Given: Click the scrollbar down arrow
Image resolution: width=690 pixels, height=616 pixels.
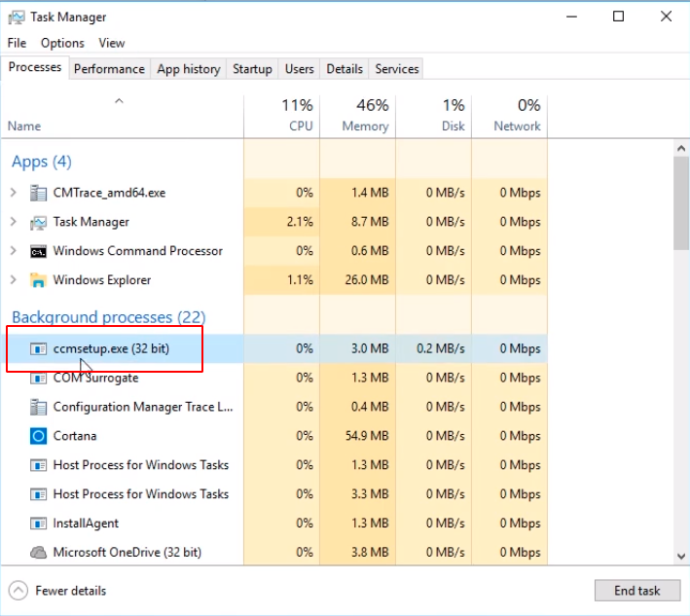Looking at the screenshot, I should pyautogui.click(x=681, y=557).
